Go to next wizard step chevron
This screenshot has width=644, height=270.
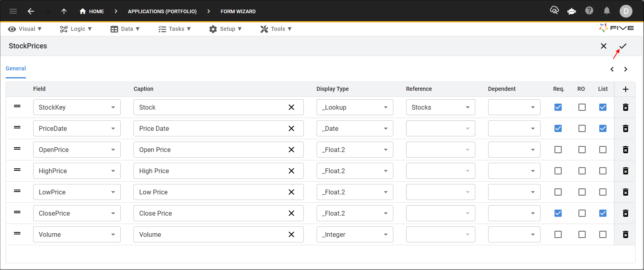tap(626, 69)
